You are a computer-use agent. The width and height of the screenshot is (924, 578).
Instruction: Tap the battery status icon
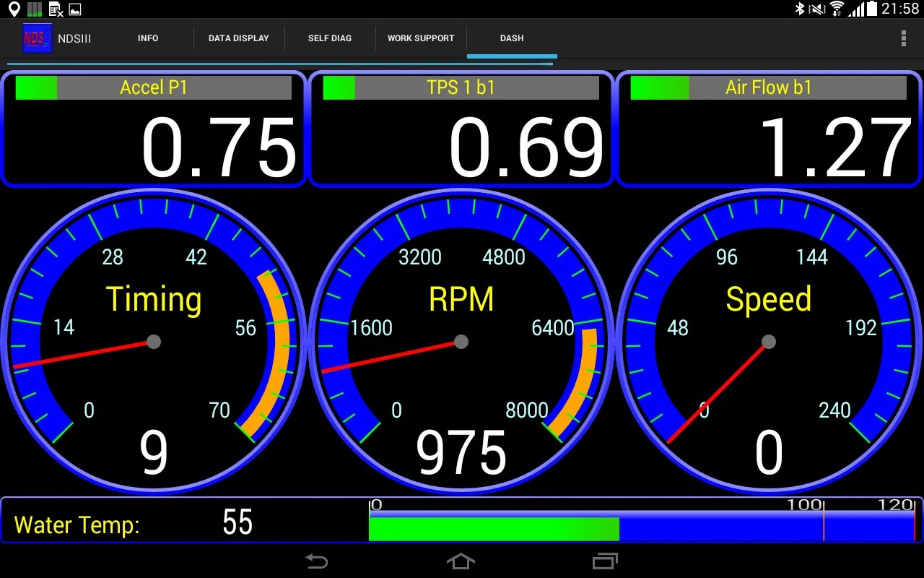tap(871, 9)
